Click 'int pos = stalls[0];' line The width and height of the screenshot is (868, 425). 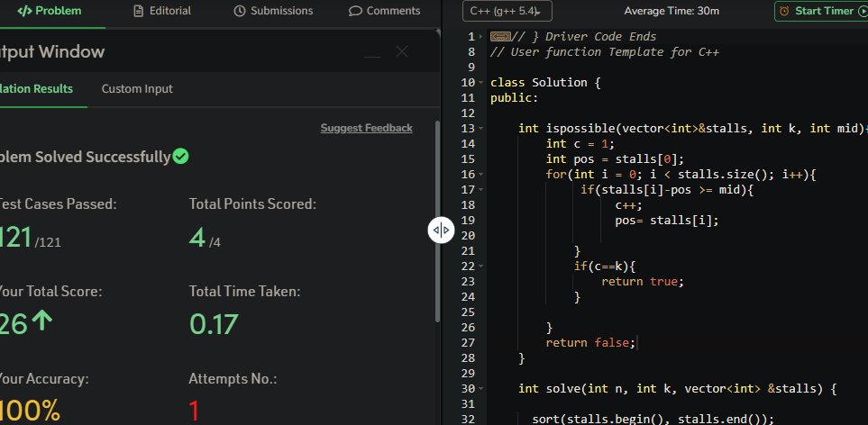(x=616, y=159)
